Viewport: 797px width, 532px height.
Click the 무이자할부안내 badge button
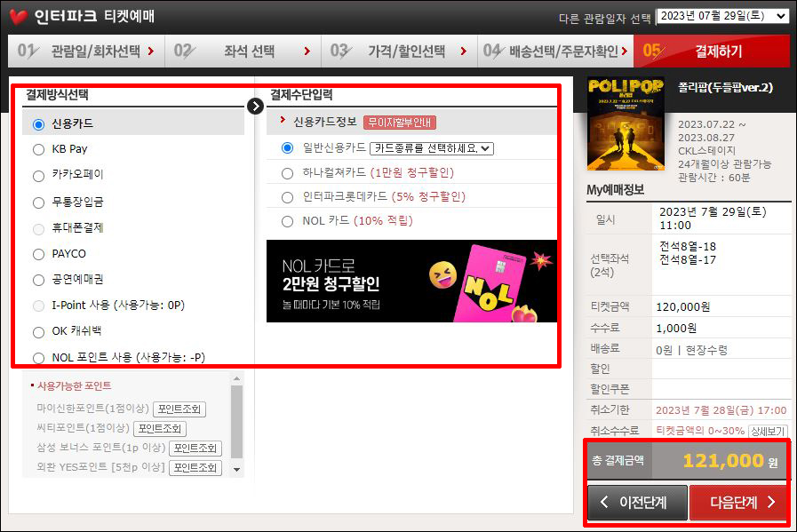[400, 123]
